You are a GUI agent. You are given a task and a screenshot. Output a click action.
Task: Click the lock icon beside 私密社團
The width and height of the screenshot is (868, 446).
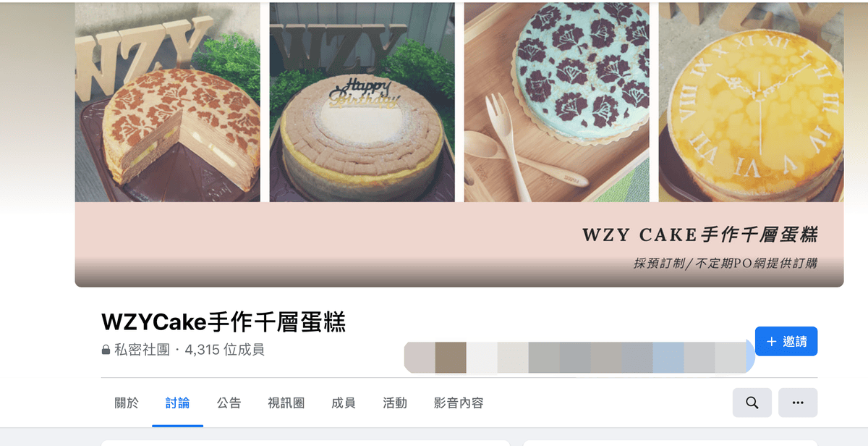click(106, 350)
